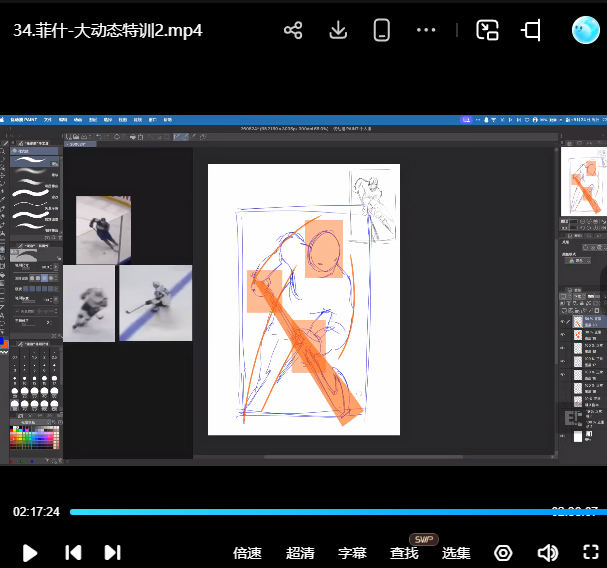Click the 查找 search button
This screenshot has width=607, height=568.
pos(404,553)
